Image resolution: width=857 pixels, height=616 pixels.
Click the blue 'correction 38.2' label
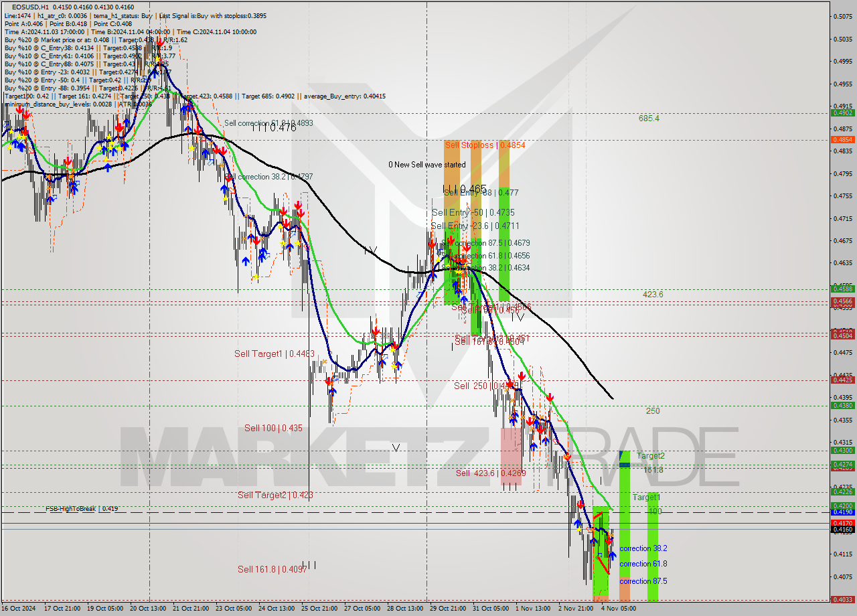(x=643, y=548)
